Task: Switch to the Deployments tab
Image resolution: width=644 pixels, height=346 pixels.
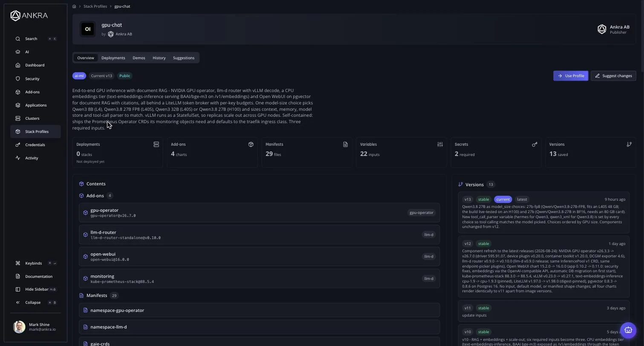Action: (113, 58)
